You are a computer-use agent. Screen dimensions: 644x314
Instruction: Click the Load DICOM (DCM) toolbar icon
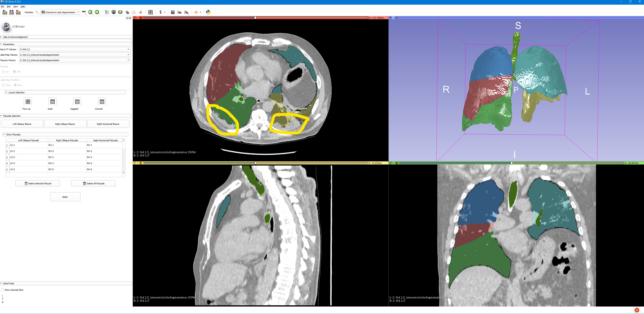12,12
